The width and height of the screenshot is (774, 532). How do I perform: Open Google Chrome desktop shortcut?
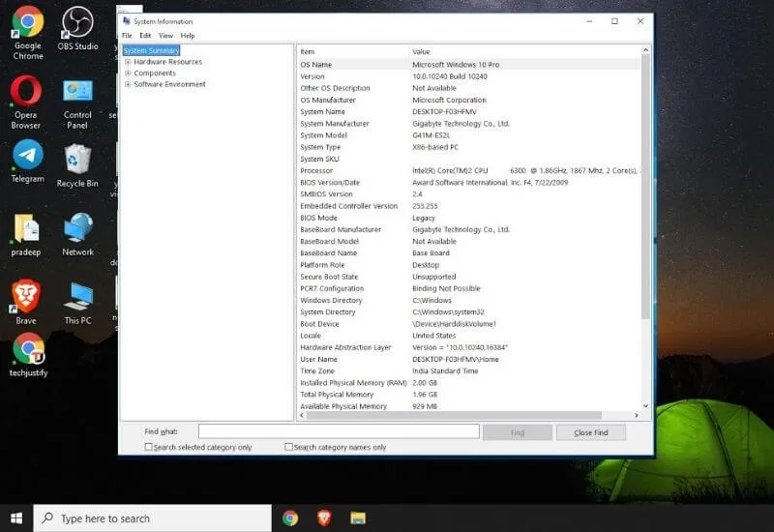(28, 33)
